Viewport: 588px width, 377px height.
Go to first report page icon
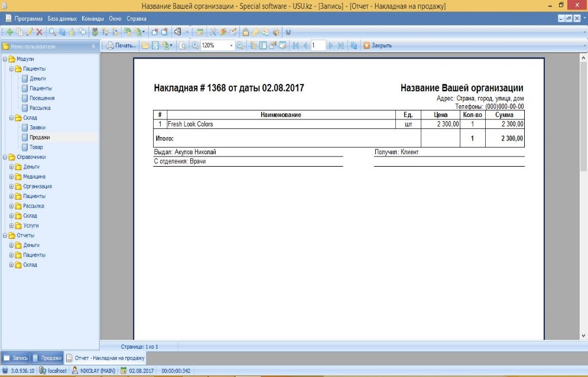pos(296,45)
